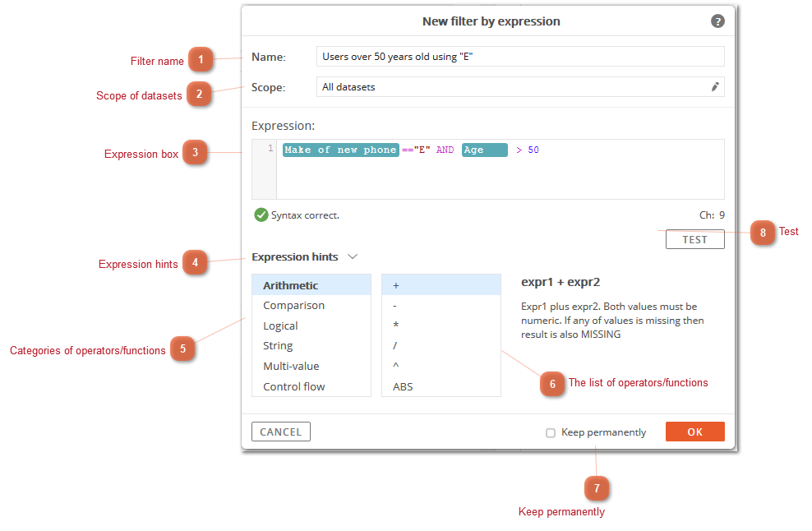Click the TEST button
This screenshot has width=812, height=531.
(x=694, y=239)
